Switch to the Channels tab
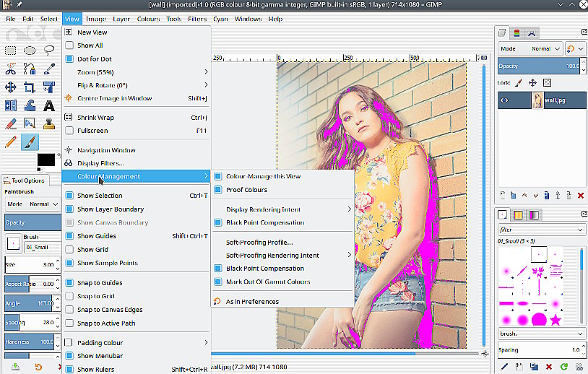Screen dimensions: 588x374 click(517, 33)
